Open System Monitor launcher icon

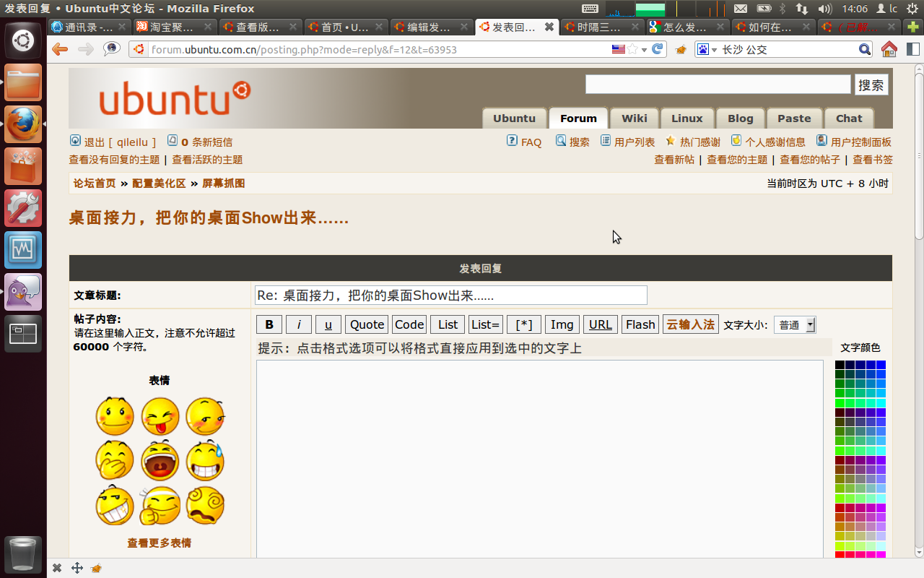pos(23,250)
